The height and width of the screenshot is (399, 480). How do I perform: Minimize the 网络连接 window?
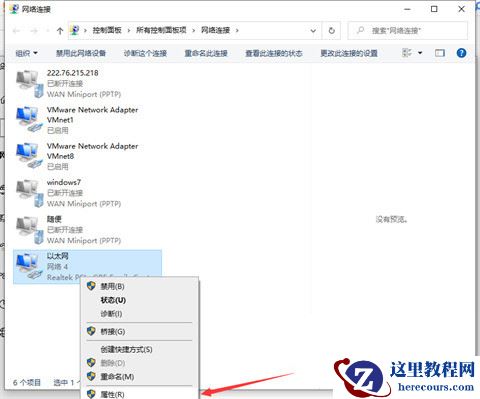pyautogui.click(x=407, y=9)
